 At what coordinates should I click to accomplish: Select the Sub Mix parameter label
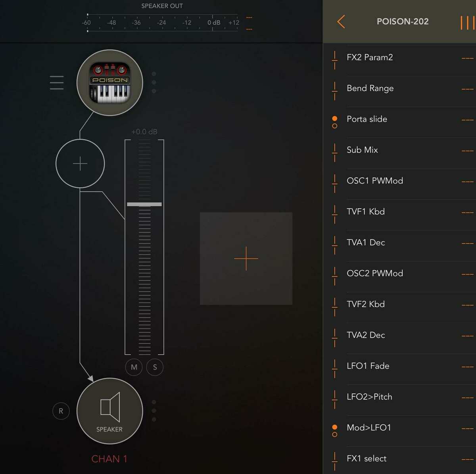click(x=362, y=150)
